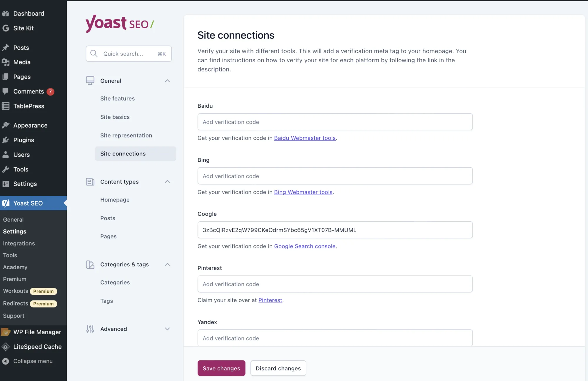Expand the Advanced section
The height and width of the screenshot is (381, 588).
(x=167, y=329)
